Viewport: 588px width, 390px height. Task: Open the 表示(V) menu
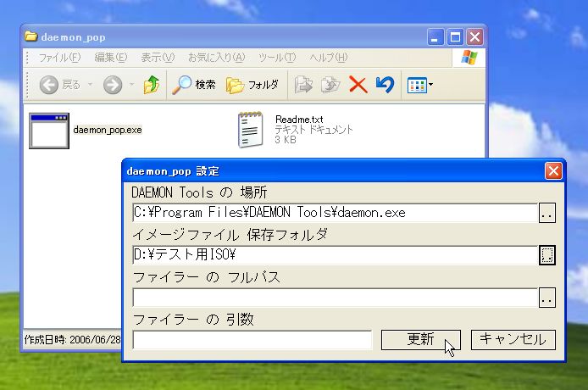pos(158,58)
